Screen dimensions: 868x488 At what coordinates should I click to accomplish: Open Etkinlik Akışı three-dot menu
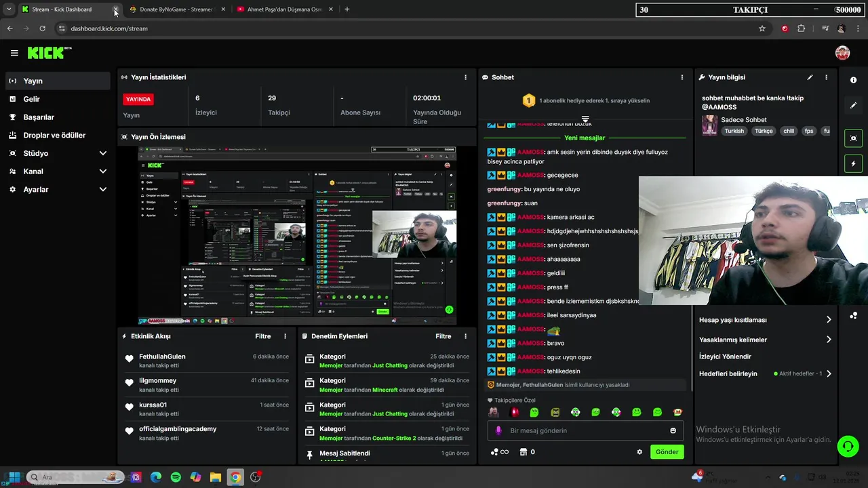tap(285, 336)
